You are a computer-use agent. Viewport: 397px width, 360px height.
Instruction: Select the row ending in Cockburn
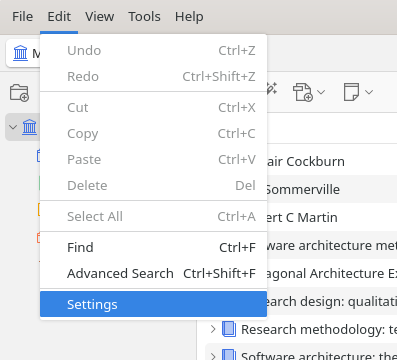click(x=332, y=161)
